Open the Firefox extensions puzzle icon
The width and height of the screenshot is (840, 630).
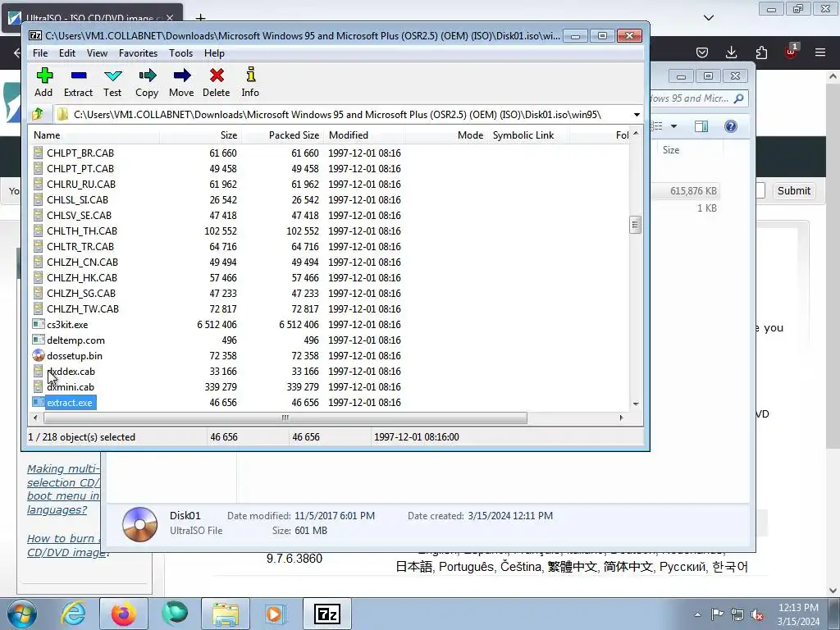tap(761, 52)
